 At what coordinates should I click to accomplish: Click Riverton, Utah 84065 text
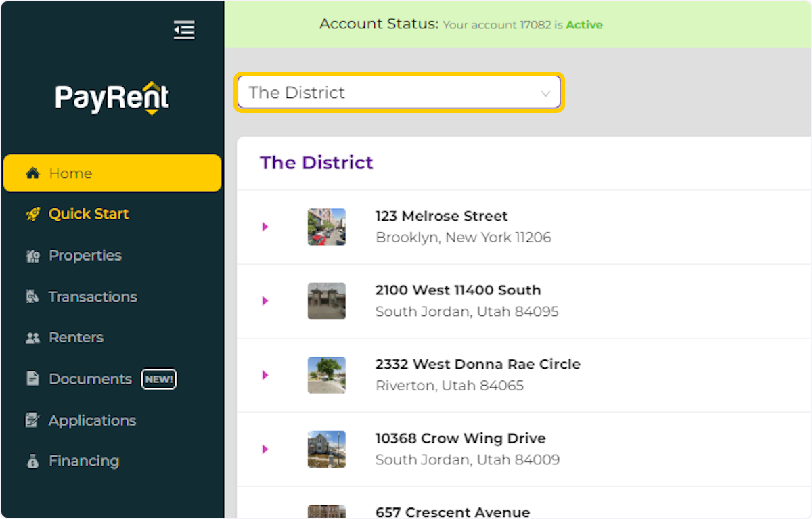pyautogui.click(x=450, y=386)
